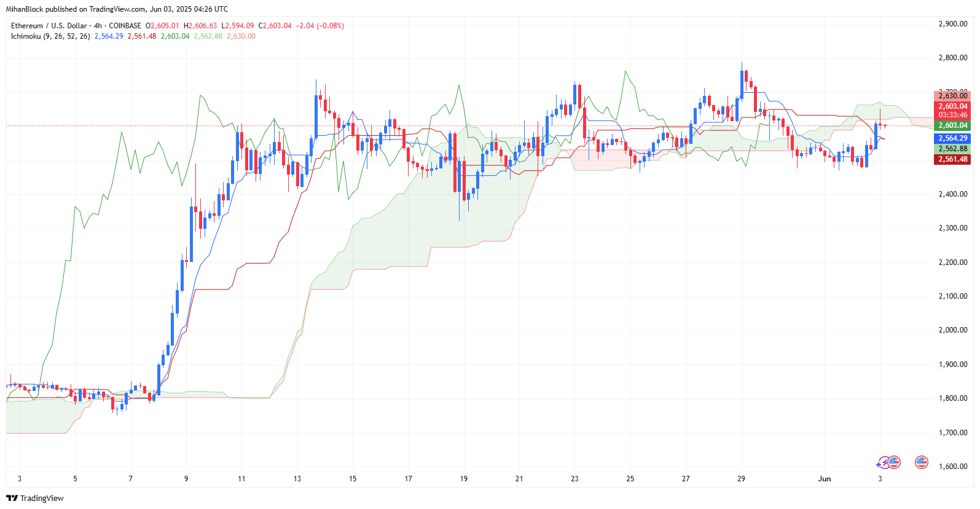Open the rightmost US flag economic event marker
Screen dimensions: 980x509
click(x=921, y=462)
